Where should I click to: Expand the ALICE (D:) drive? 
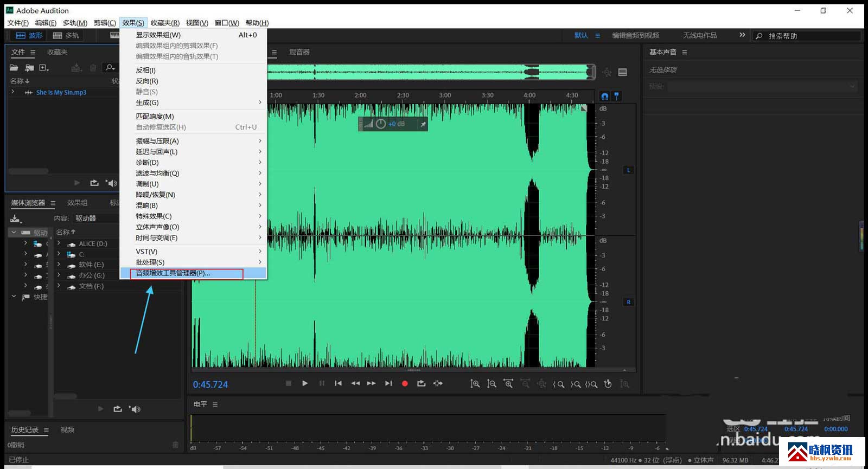(x=59, y=243)
